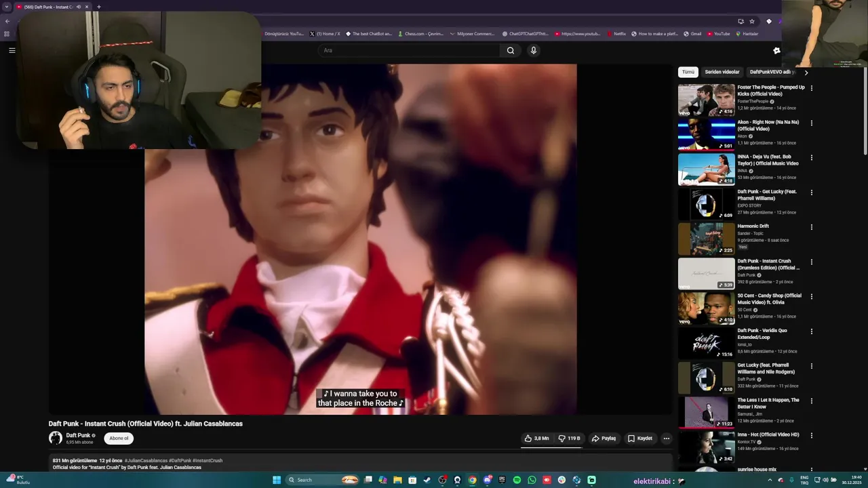Open the Chess.com bookmark
This screenshot has width=868, height=488.
click(x=421, y=34)
